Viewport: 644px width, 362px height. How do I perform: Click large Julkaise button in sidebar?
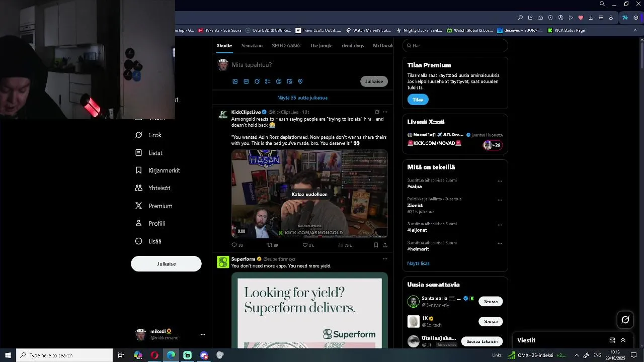pos(166,264)
